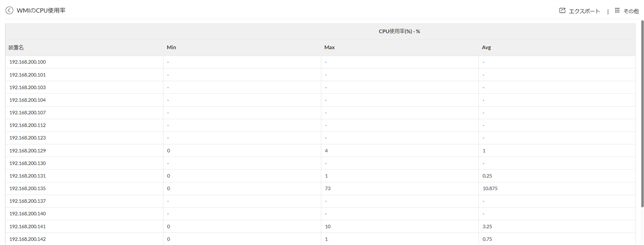Open device 192.168.200.101
Viewport: 644px width, 245px height.
click(27, 75)
